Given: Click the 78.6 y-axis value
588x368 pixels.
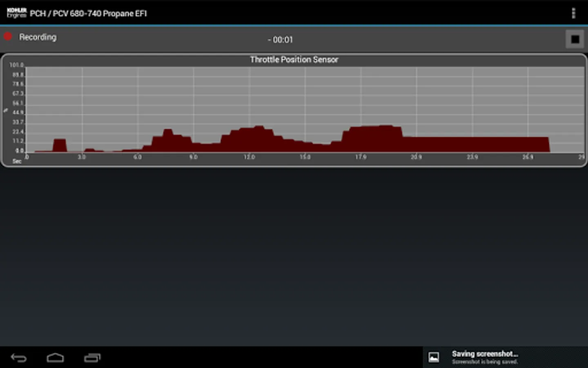Looking at the screenshot, I should click(18, 84).
